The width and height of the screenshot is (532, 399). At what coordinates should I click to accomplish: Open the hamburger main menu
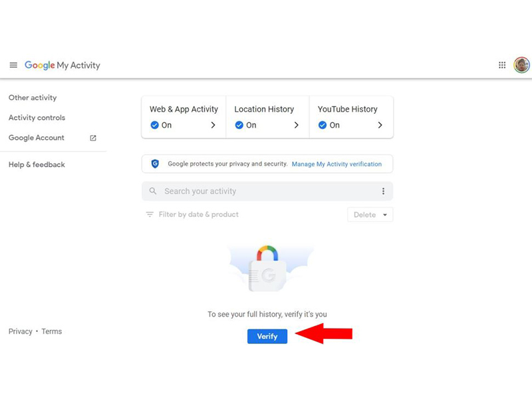(13, 65)
